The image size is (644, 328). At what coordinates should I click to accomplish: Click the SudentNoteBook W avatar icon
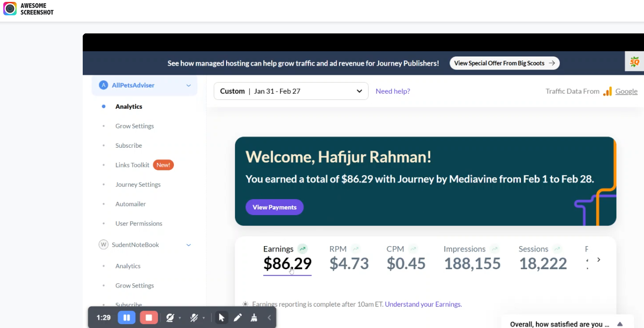[x=103, y=245]
